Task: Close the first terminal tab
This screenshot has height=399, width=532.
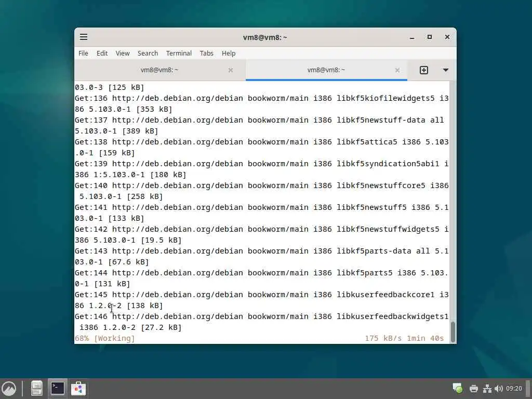Action: [x=230, y=70]
